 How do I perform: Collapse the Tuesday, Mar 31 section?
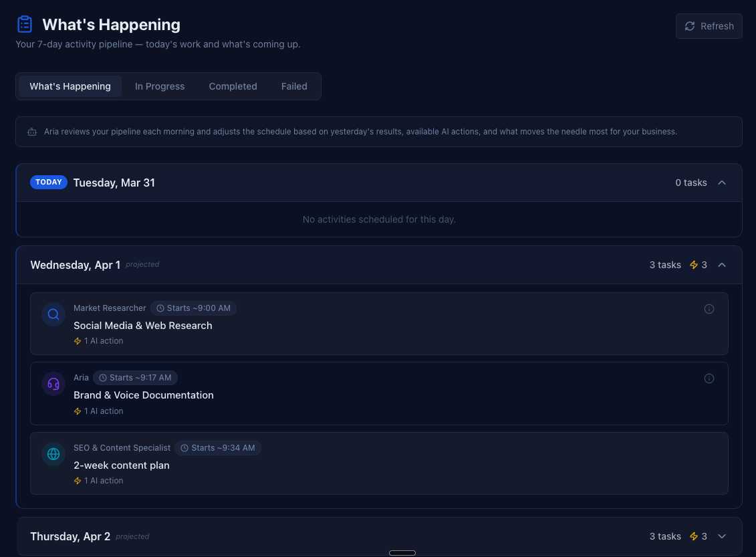click(722, 182)
